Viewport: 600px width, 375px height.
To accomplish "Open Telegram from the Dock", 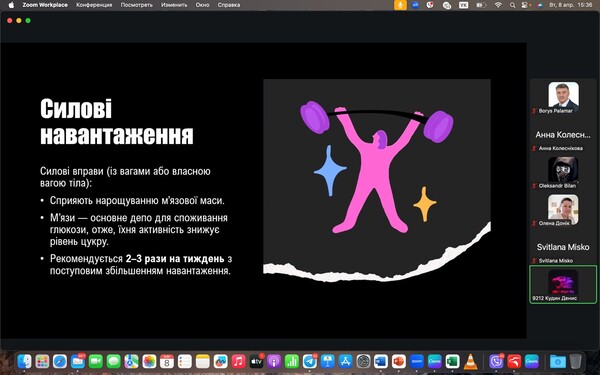I will (x=310, y=361).
